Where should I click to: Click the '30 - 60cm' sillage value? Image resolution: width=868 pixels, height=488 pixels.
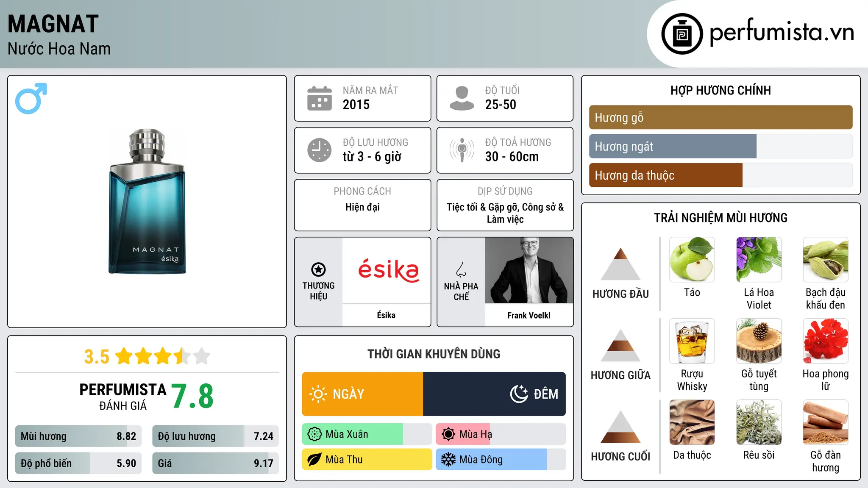512,157
